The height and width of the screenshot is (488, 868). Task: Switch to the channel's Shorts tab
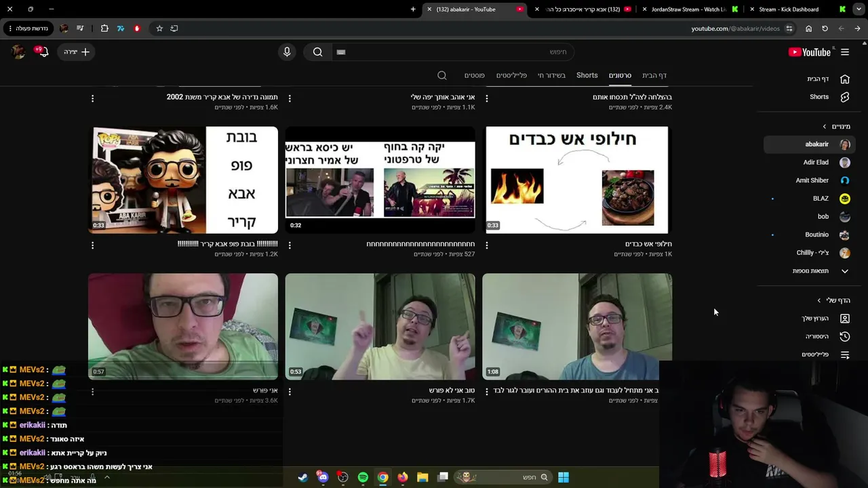tap(587, 75)
